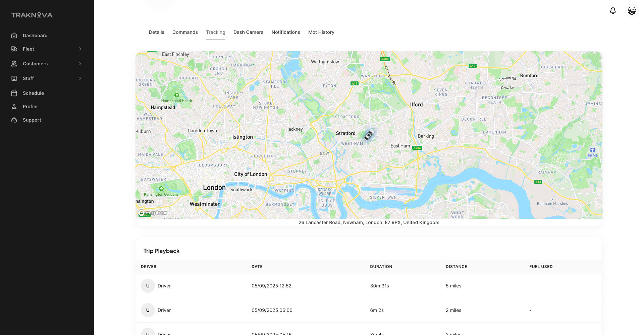Click the 6m 2s duration cell
Viewport: 644px width, 335px height.
tap(377, 310)
